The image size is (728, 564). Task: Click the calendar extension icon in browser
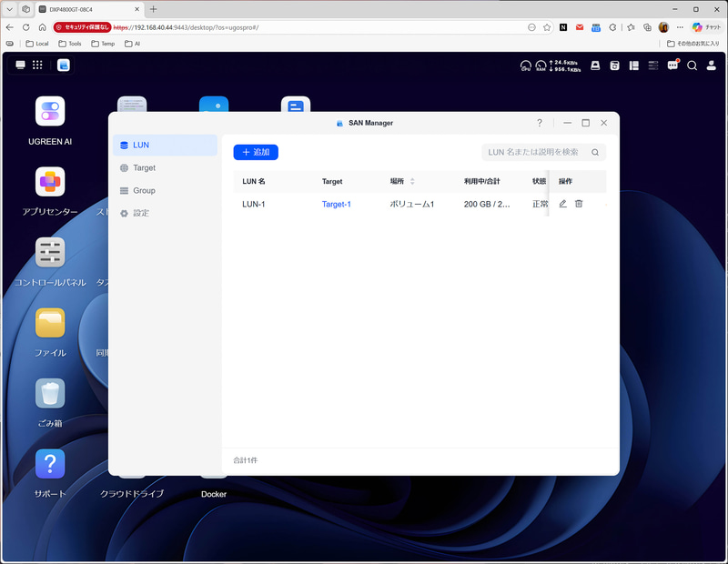click(596, 27)
